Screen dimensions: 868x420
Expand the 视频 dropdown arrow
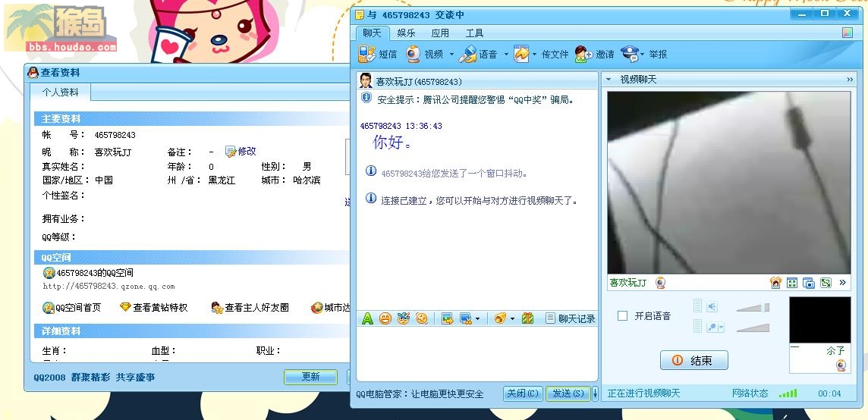tap(451, 55)
